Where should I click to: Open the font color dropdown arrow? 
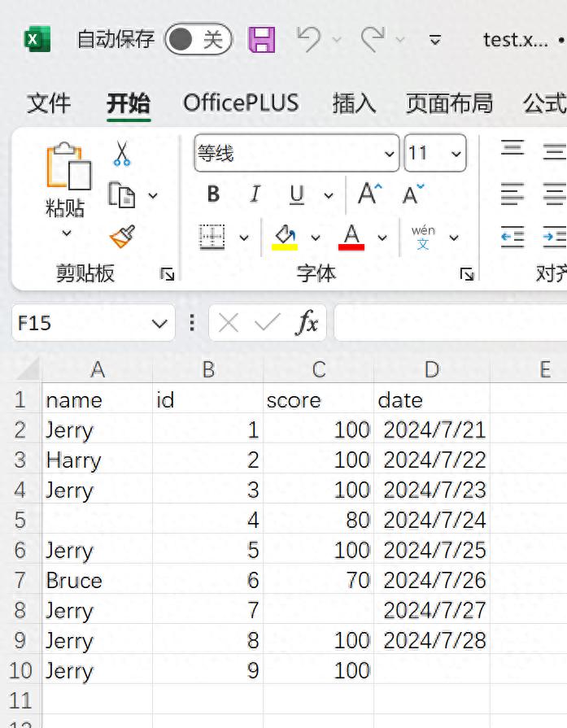[382, 238]
